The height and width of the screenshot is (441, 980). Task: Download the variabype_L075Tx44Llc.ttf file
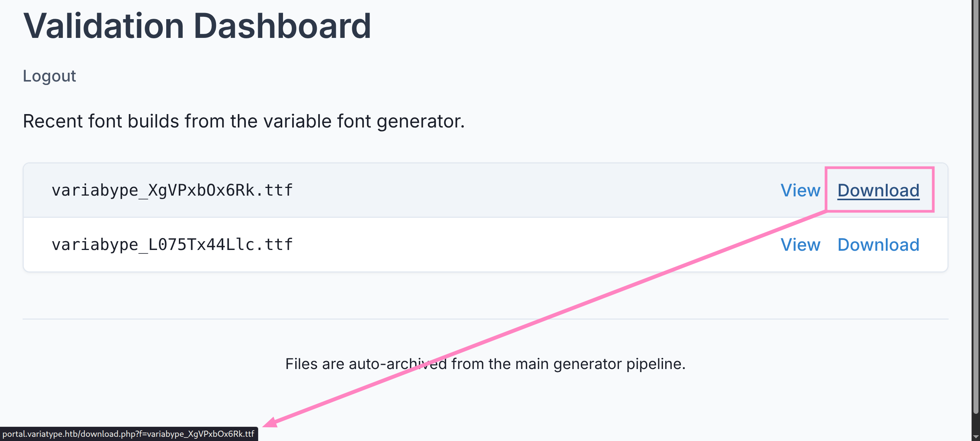[878, 245]
